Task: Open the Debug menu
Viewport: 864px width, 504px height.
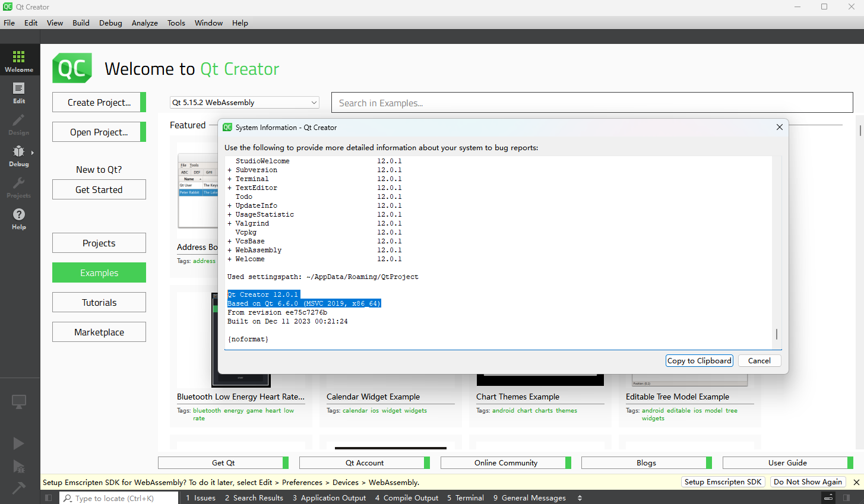Action: (110, 23)
